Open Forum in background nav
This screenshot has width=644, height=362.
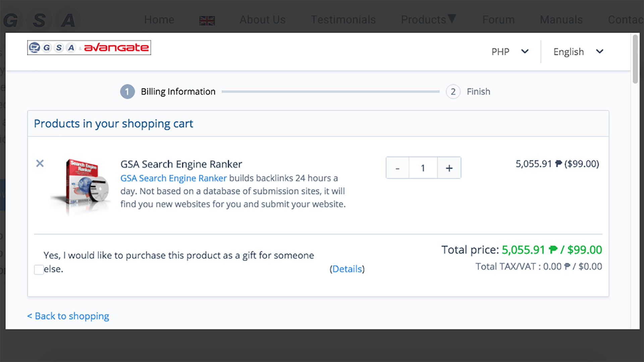(498, 19)
